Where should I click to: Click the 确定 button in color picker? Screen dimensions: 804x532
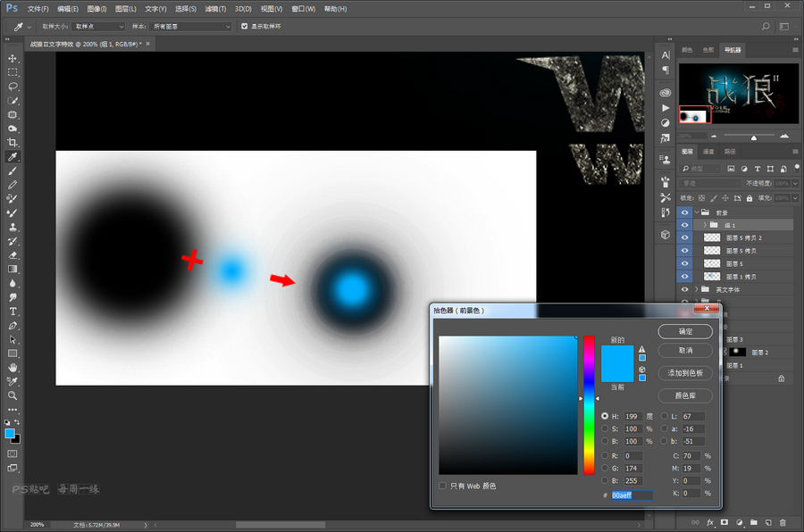[684, 332]
